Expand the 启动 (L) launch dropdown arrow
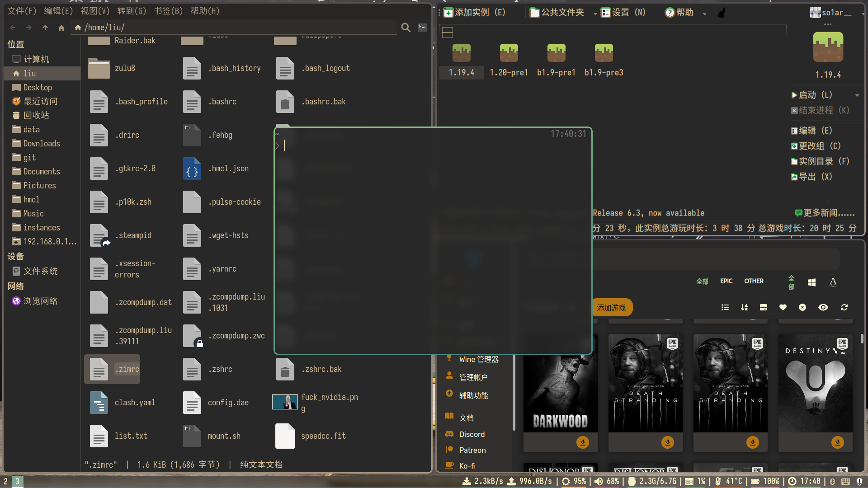 click(857, 95)
